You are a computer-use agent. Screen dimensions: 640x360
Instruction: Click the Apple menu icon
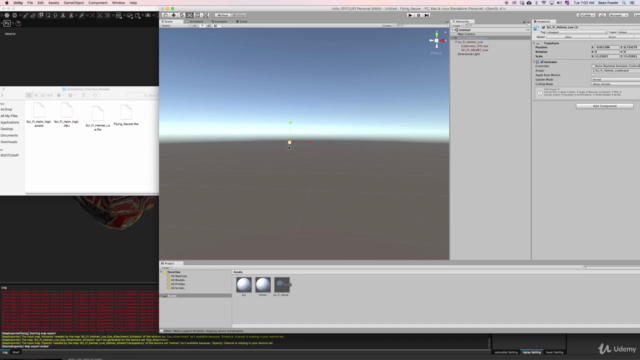pos(7,3)
